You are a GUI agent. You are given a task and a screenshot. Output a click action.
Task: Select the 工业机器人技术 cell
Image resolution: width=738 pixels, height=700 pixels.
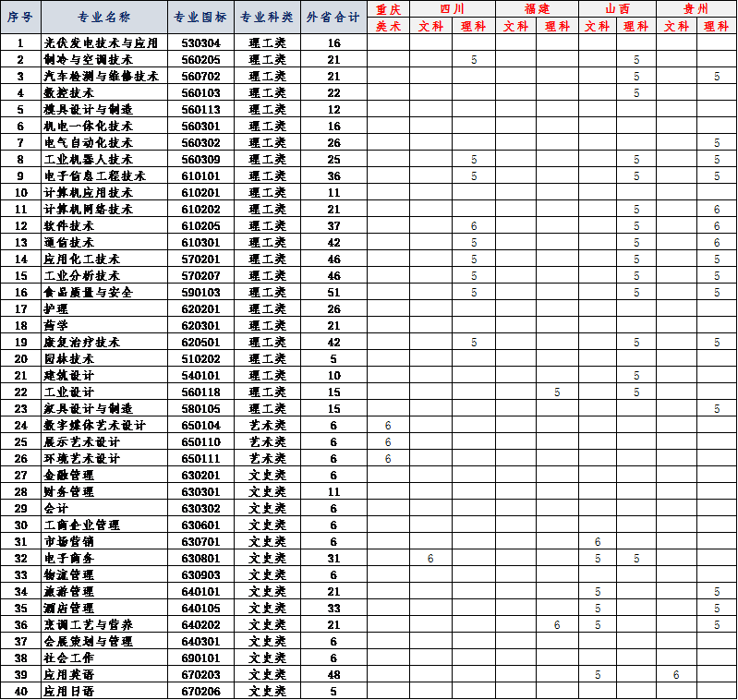pyautogui.click(x=104, y=160)
